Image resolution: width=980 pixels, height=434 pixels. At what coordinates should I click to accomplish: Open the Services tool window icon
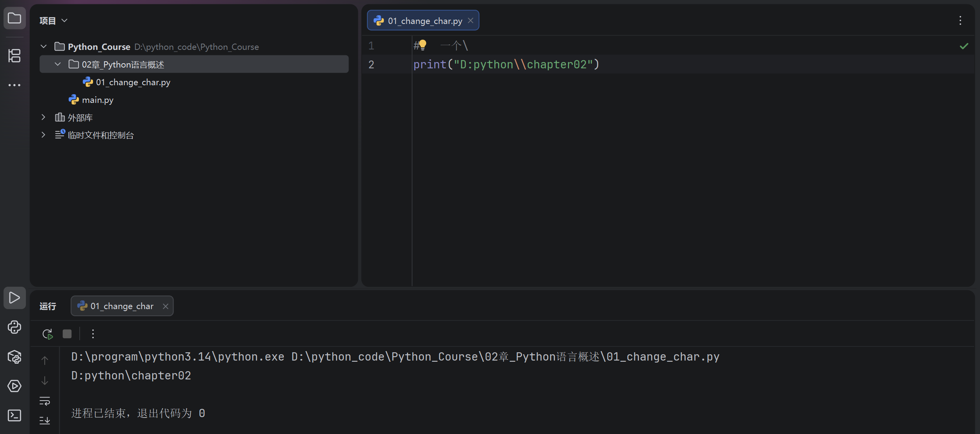[15, 386]
